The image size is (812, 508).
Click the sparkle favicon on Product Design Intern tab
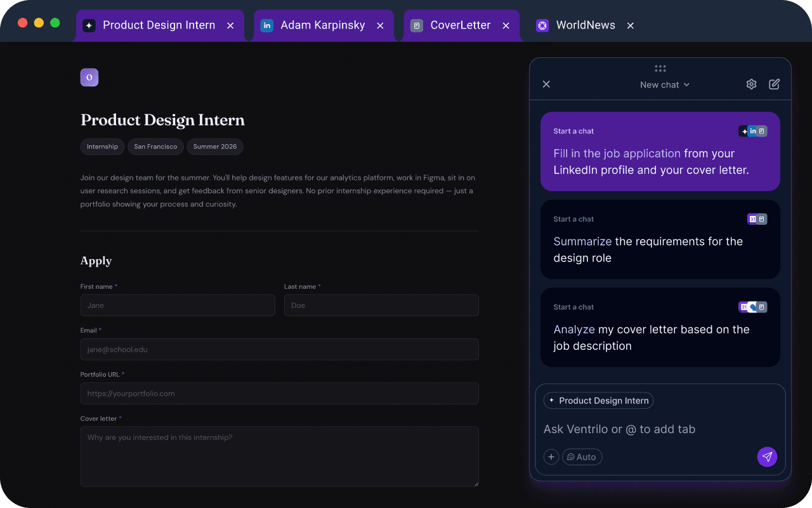pyautogui.click(x=89, y=25)
